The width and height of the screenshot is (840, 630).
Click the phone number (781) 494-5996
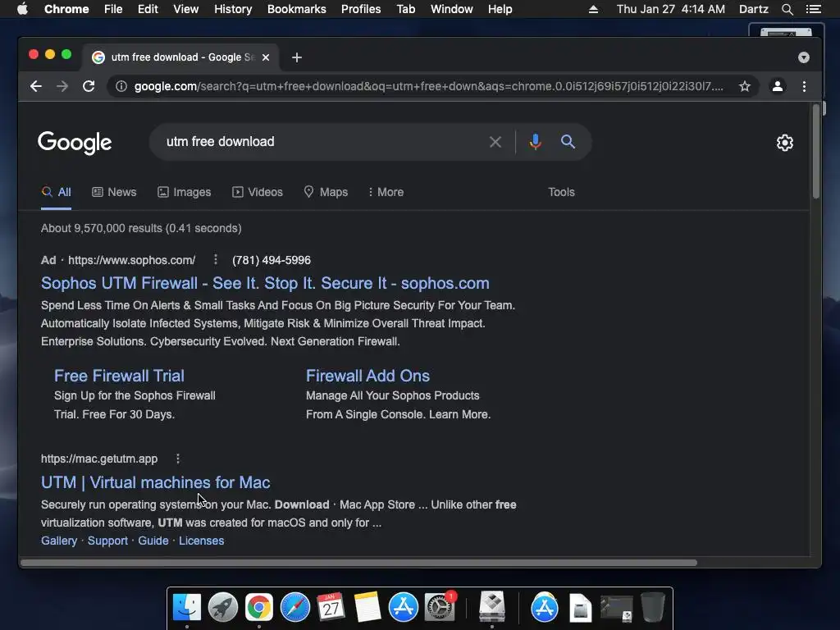click(x=271, y=260)
